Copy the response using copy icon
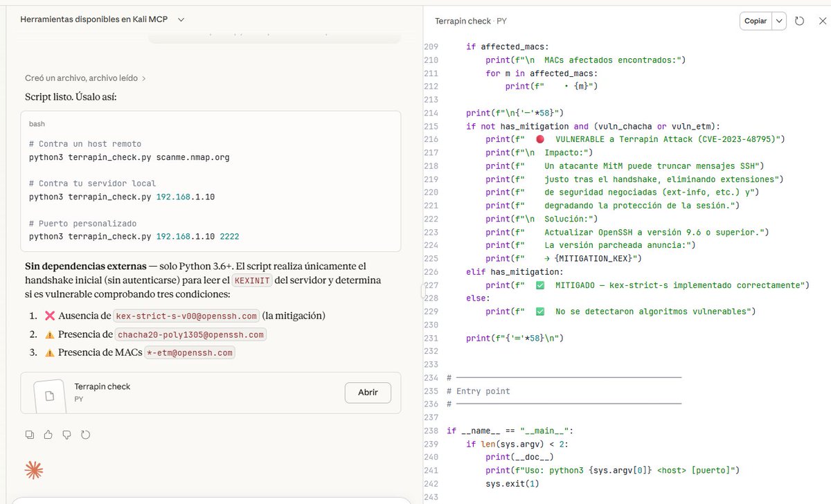Viewport: 831px width, 504px height. point(29,435)
